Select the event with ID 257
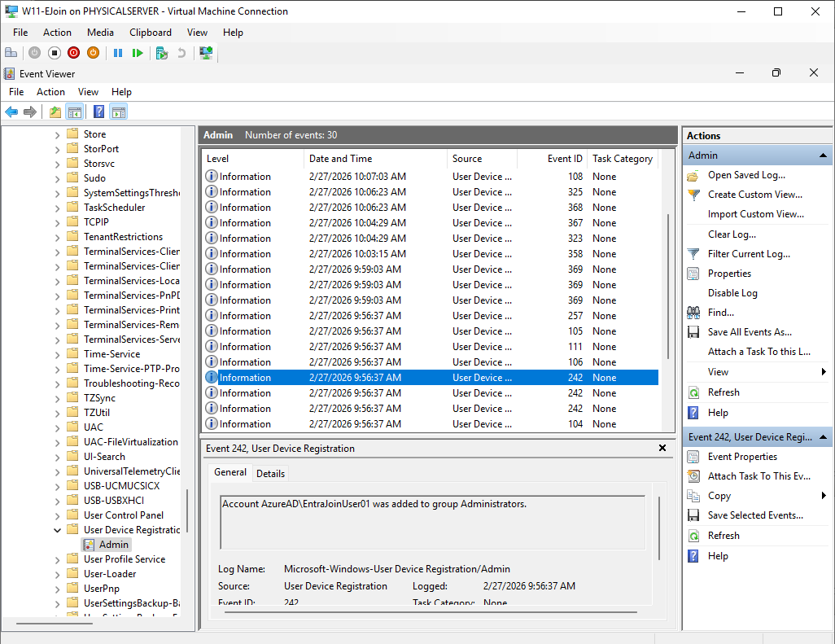Viewport: 835px width, 644px height. tap(431, 315)
